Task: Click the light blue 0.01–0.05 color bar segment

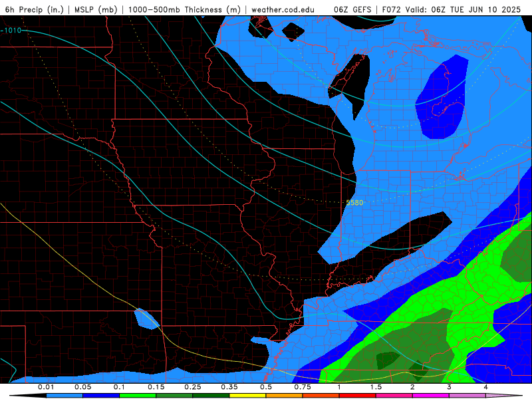Action: pyautogui.click(x=65, y=396)
